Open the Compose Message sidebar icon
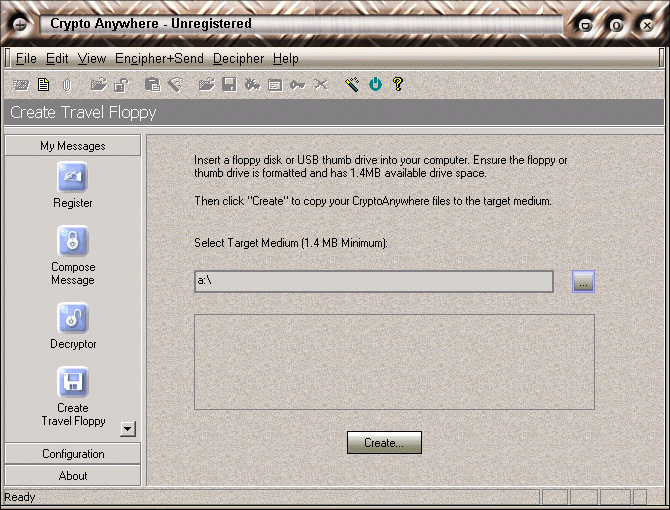Viewport: 670px width, 510px height. (73, 240)
